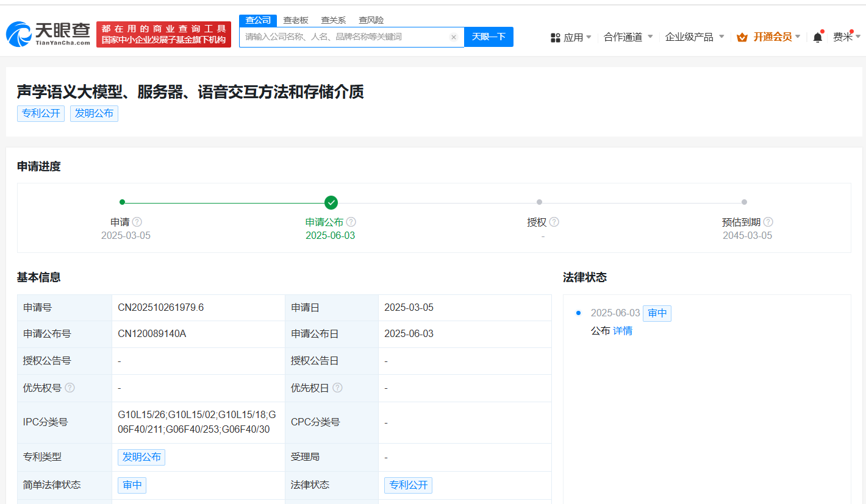Click the 基本信息 section heading
Screen dimensions: 866x504
pos(38,277)
